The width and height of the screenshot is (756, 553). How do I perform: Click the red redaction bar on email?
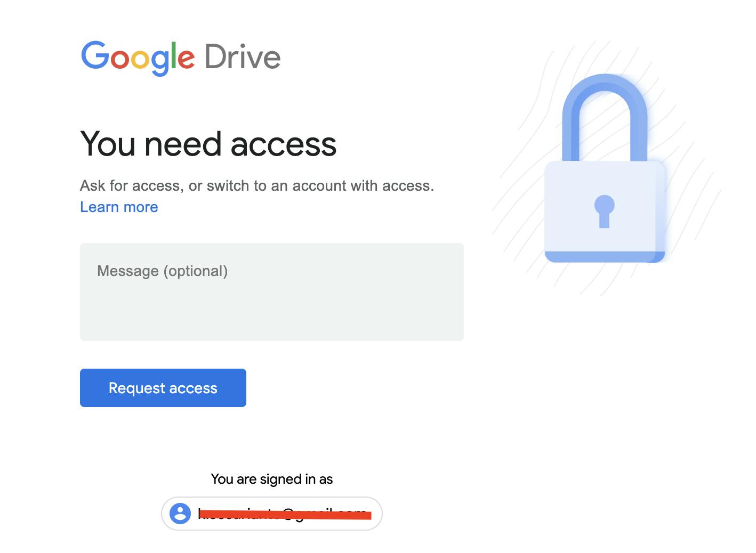[x=284, y=514]
